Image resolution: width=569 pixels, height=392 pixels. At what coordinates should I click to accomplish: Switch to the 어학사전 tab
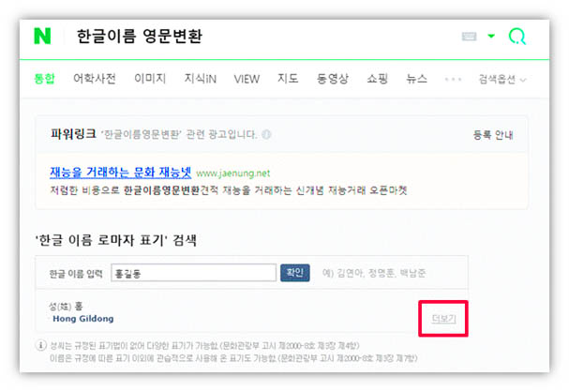95,79
